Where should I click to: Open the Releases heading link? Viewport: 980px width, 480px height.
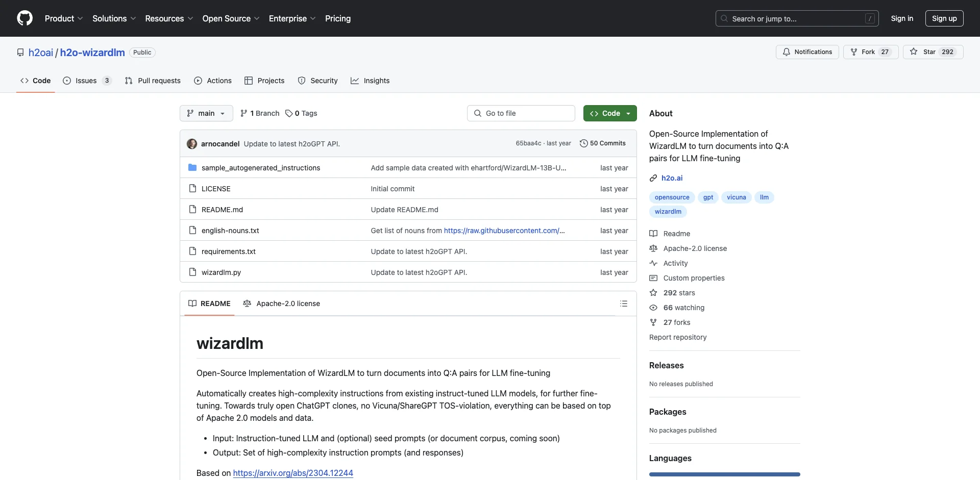[666, 365]
